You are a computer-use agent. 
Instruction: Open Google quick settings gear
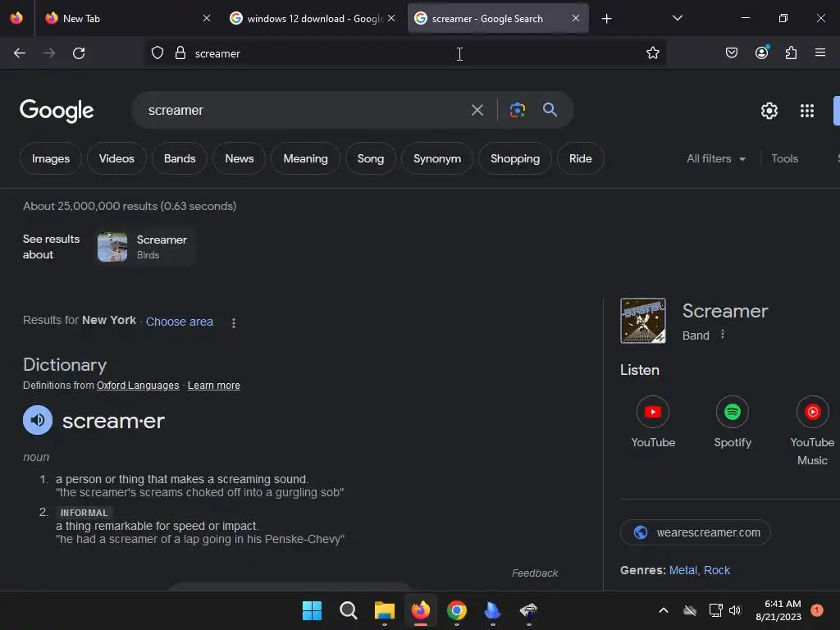[769, 111]
